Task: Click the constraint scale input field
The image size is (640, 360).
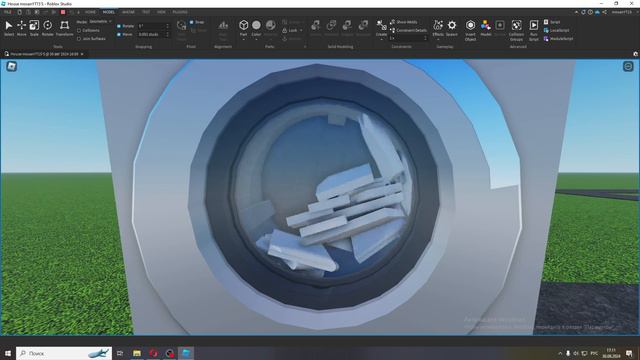Action: (408, 38)
